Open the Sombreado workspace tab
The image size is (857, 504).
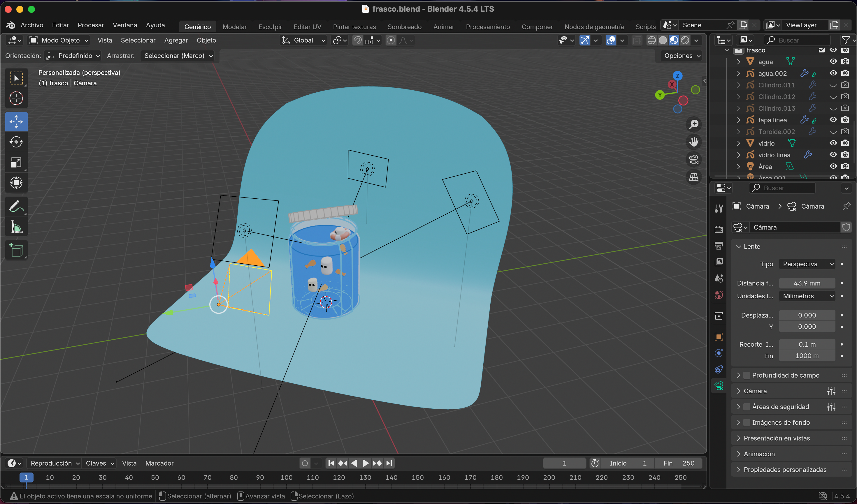[x=404, y=27]
